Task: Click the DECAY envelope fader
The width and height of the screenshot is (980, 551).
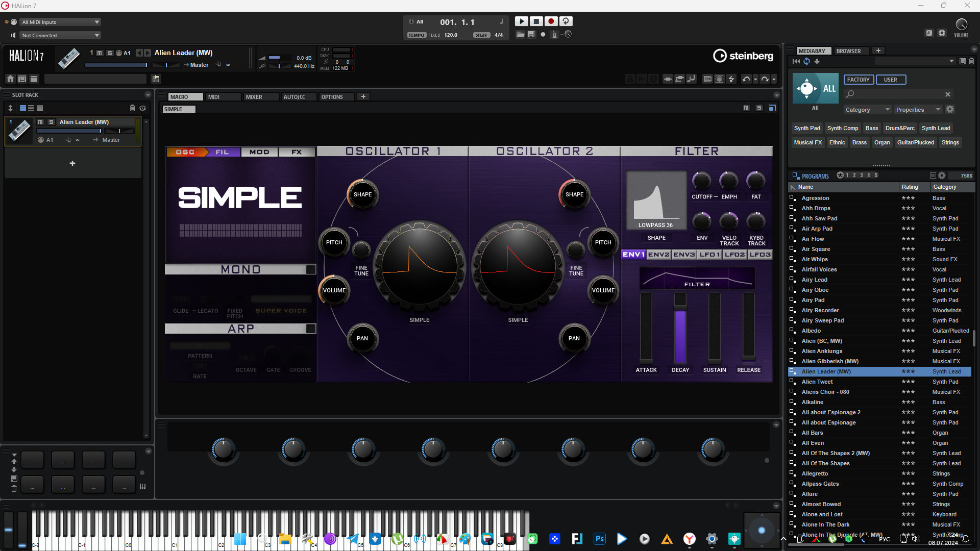Action: (680, 328)
